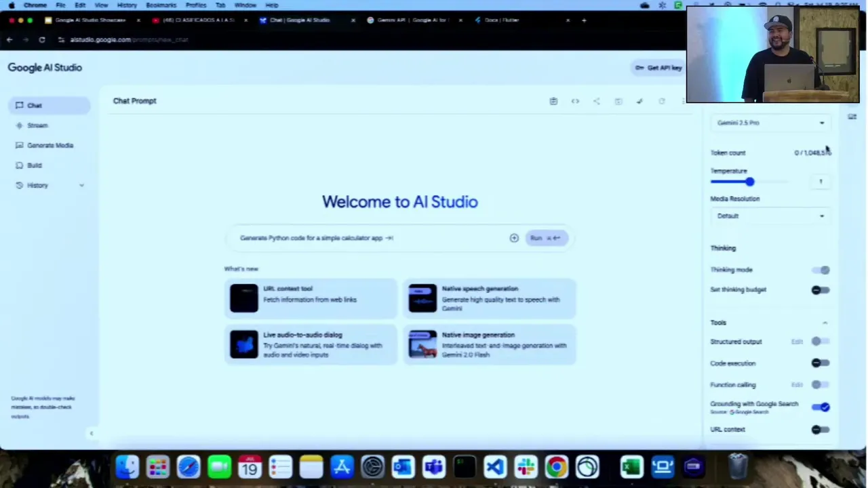Viewport: 868px width, 488px height.
Task: Select Stream in sidebar
Action: pos(49,125)
